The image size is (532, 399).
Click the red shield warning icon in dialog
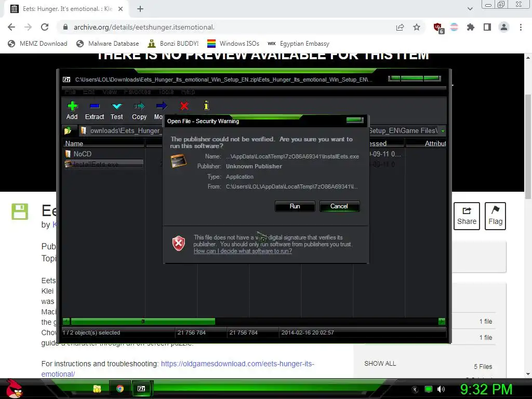pos(179,243)
